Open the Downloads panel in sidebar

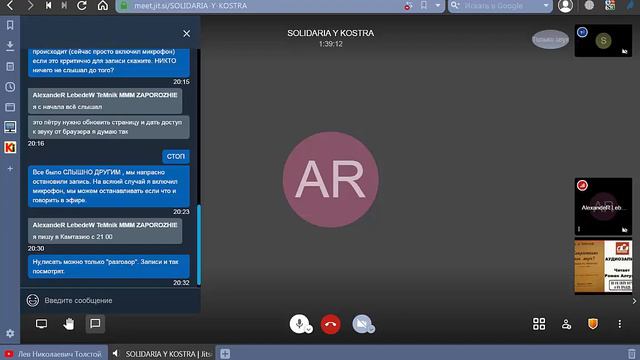(10, 46)
